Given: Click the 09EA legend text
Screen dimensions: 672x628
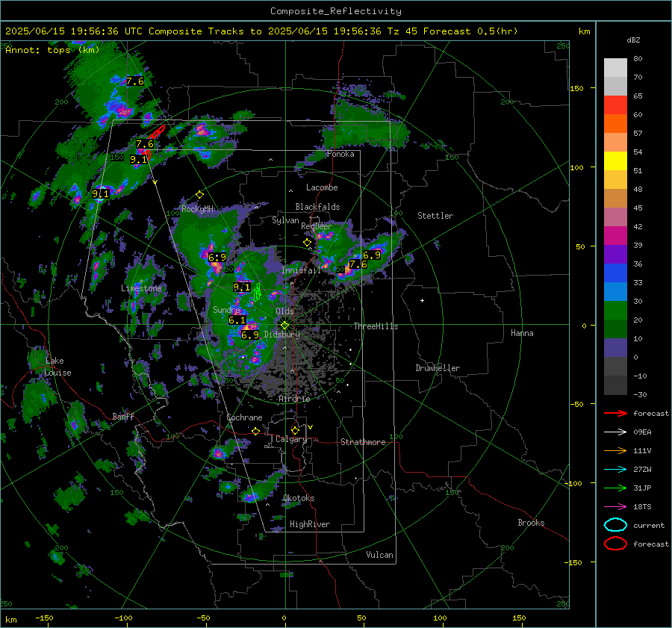Looking at the screenshot, I should coord(642,432).
